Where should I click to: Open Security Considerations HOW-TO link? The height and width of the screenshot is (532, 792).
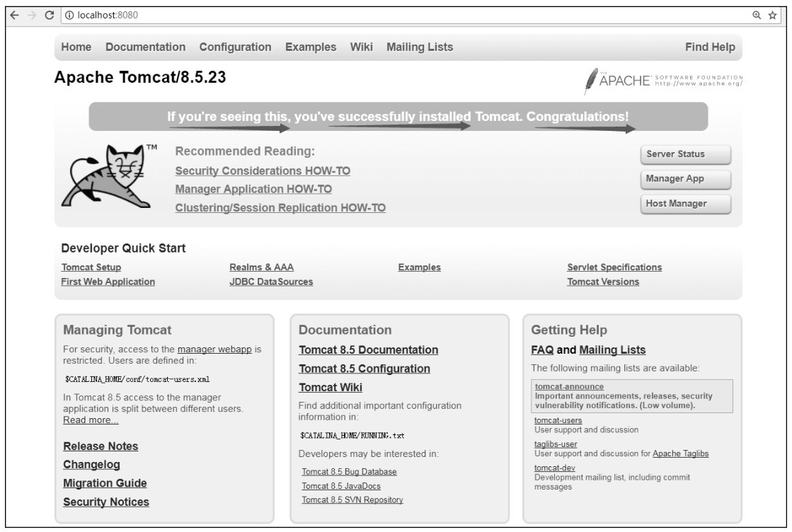pos(263,171)
